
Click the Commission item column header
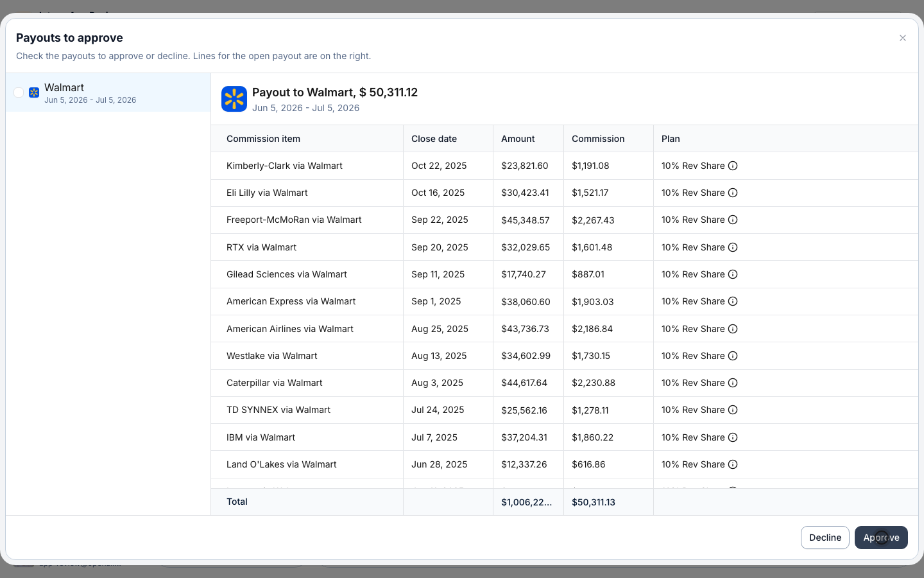tap(263, 139)
